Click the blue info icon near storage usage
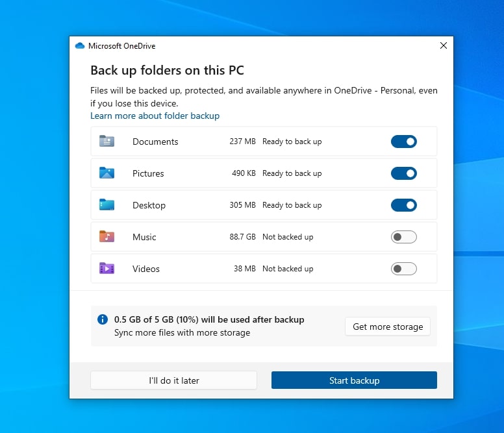 (103, 319)
